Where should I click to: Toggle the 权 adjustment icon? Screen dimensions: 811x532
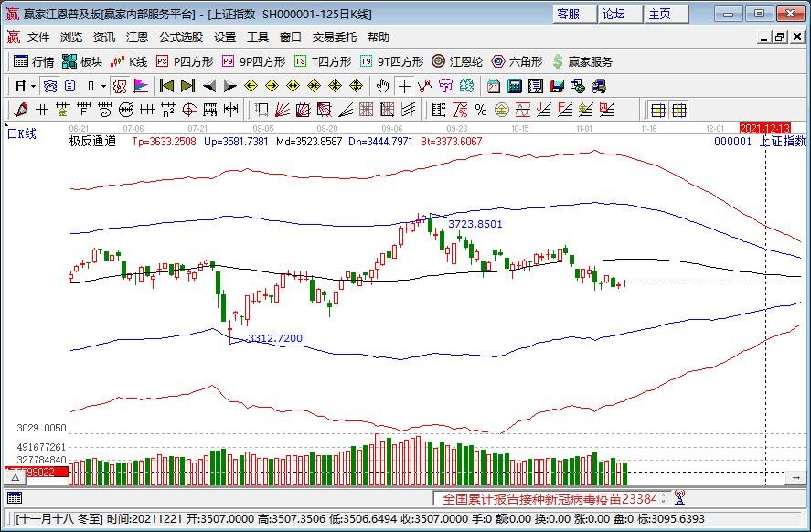click(x=120, y=86)
